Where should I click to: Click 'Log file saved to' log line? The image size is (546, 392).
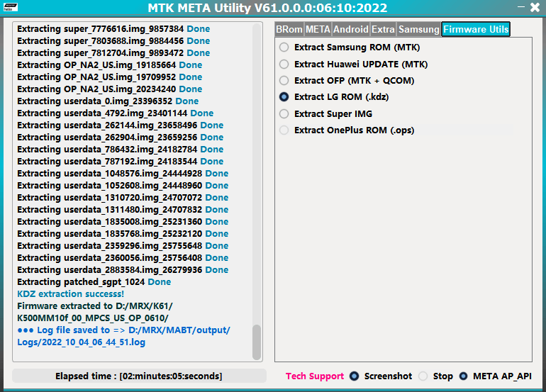(x=123, y=330)
